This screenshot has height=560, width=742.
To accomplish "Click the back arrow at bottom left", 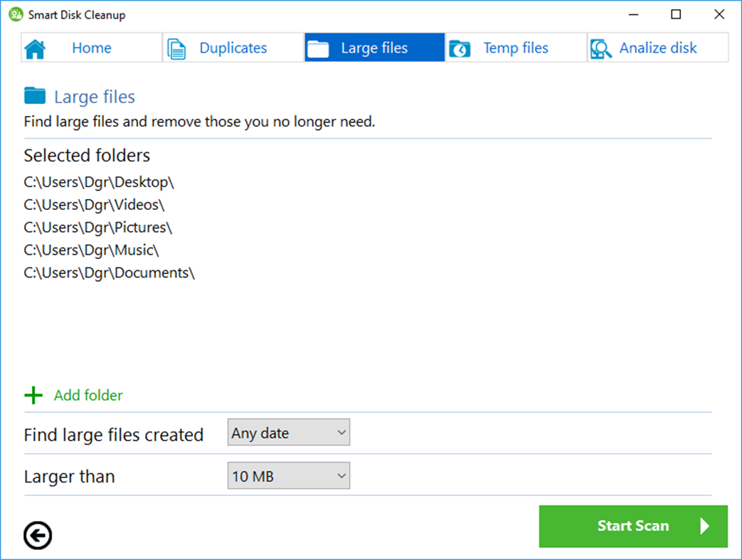I will tap(38, 535).
